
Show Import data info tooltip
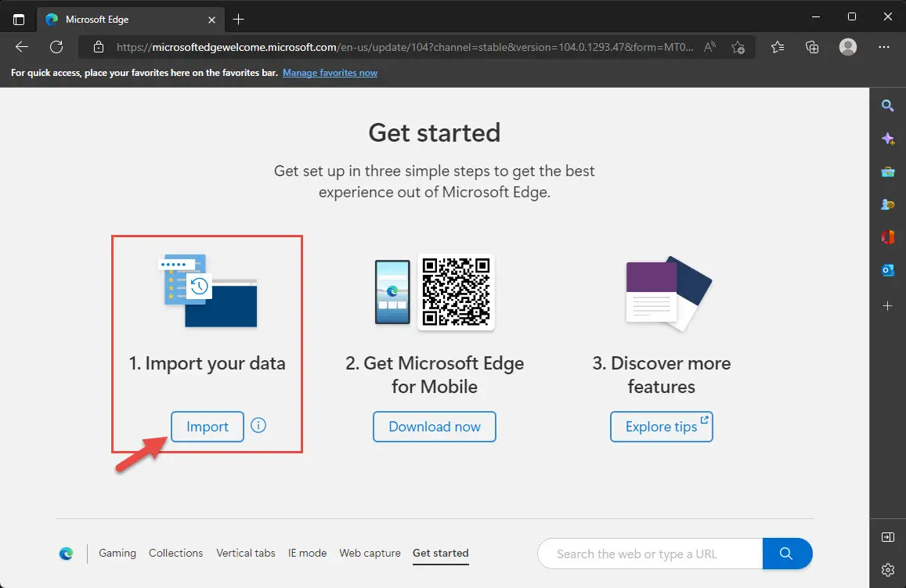(258, 426)
